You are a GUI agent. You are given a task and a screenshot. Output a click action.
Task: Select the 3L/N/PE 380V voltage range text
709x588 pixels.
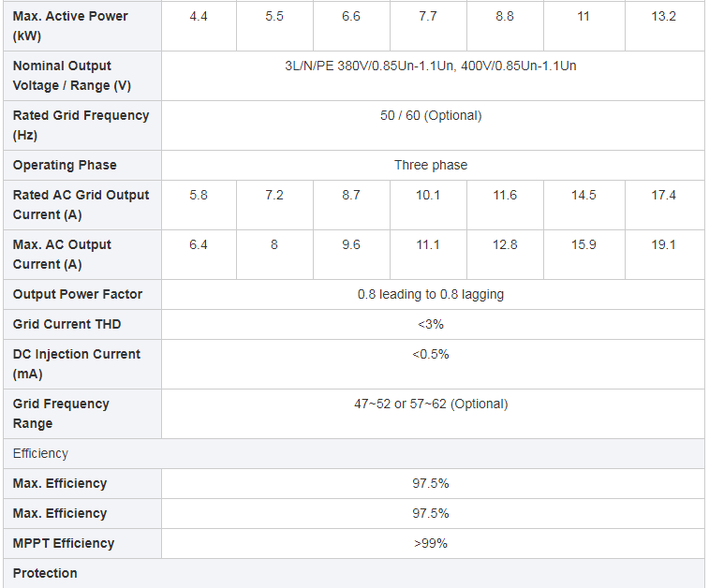431,66
